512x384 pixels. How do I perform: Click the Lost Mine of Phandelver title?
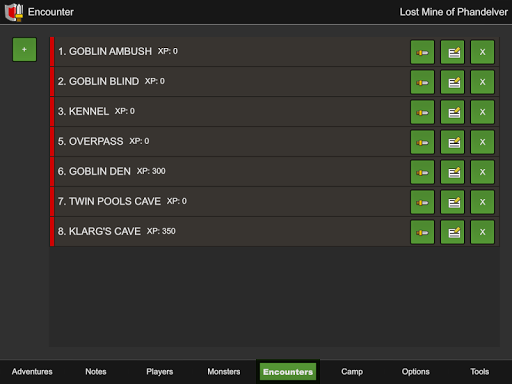[454, 12]
